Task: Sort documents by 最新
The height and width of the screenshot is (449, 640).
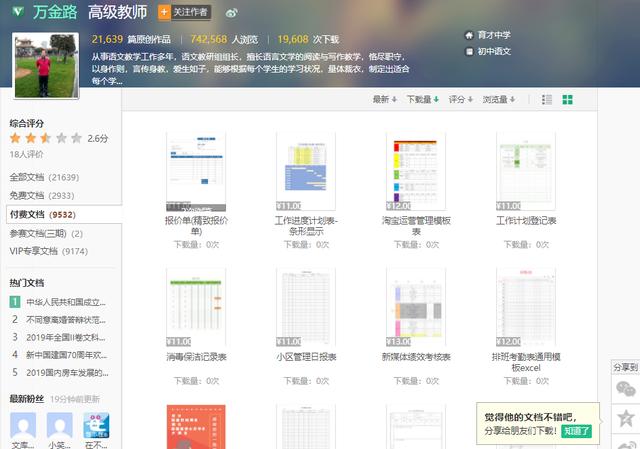Action: [384, 100]
